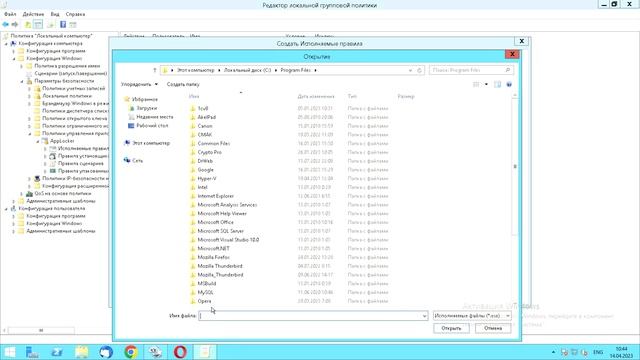Click the help icon in the Open dialog
640x360 pixels.
click(509, 84)
